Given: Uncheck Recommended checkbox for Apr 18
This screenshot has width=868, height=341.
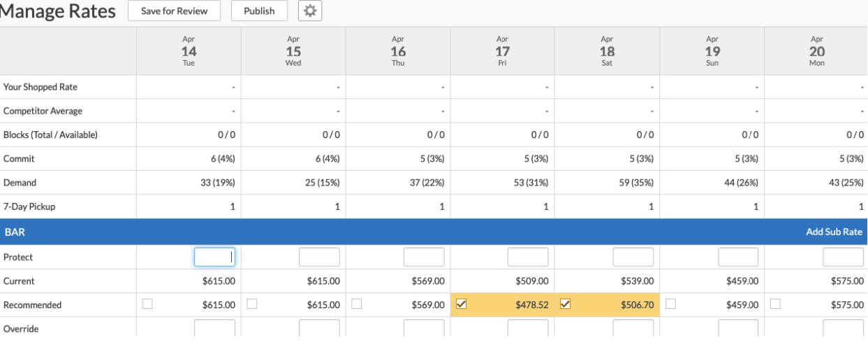Looking at the screenshot, I should [566, 304].
